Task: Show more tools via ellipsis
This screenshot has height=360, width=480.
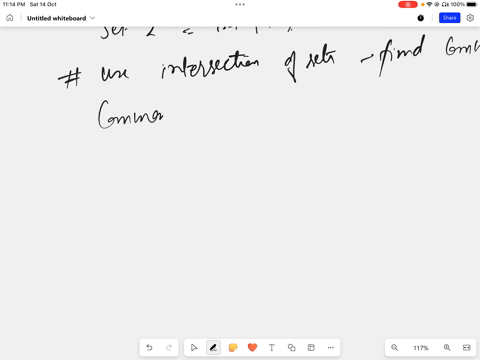Action: [330, 348]
